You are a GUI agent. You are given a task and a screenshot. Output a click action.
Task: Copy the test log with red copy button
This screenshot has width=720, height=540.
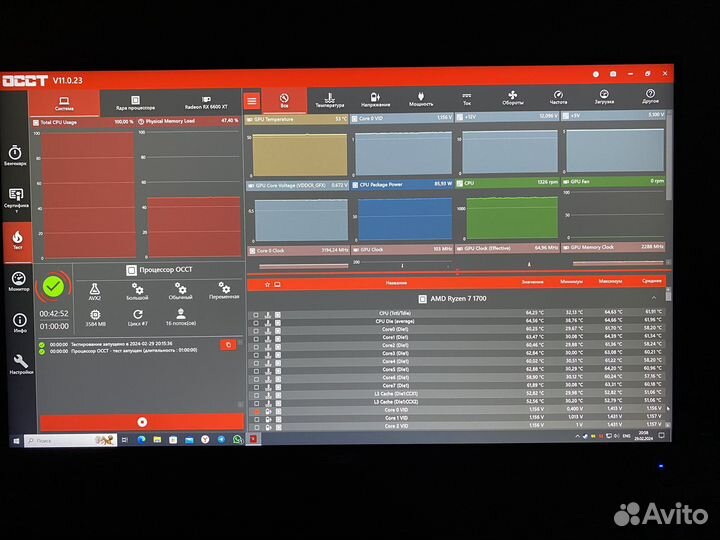coord(228,345)
